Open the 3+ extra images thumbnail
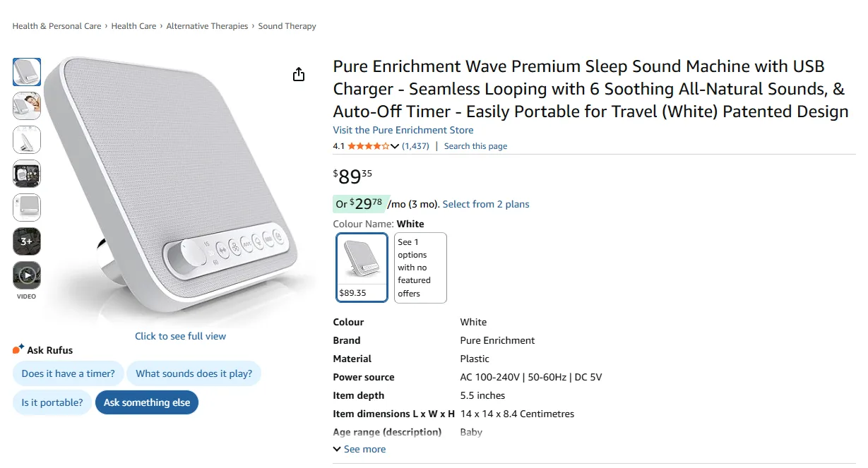The height and width of the screenshot is (468, 868). (x=26, y=241)
